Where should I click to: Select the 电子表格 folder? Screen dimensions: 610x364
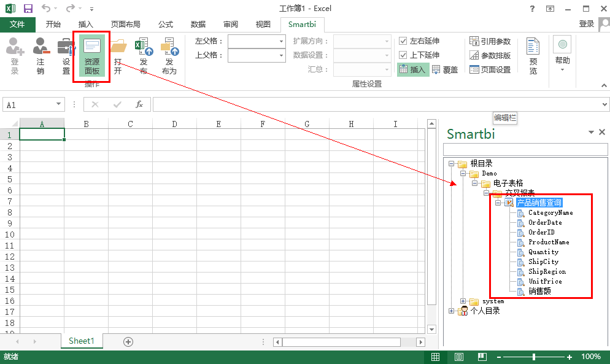(508, 183)
